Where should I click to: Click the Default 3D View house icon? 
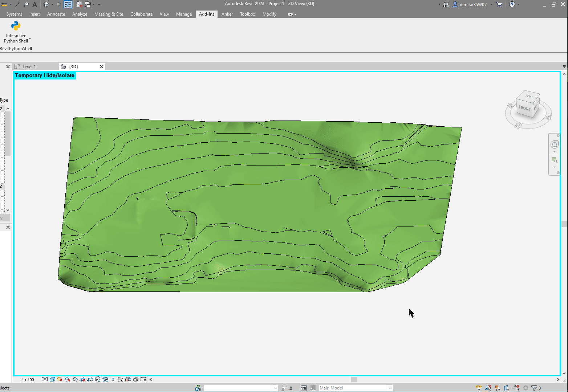tap(46, 4)
